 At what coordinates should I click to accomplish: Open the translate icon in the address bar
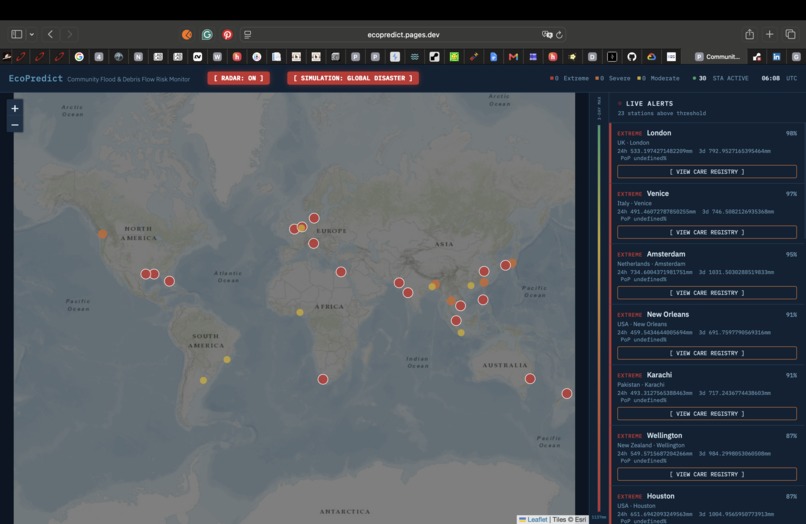tap(547, 34)
